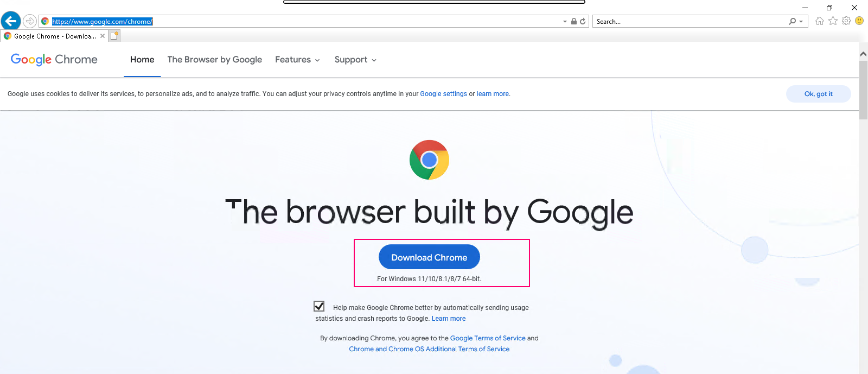
Task: Click the vertical page scrollbar thumb
Action: [x=863, y=90]
